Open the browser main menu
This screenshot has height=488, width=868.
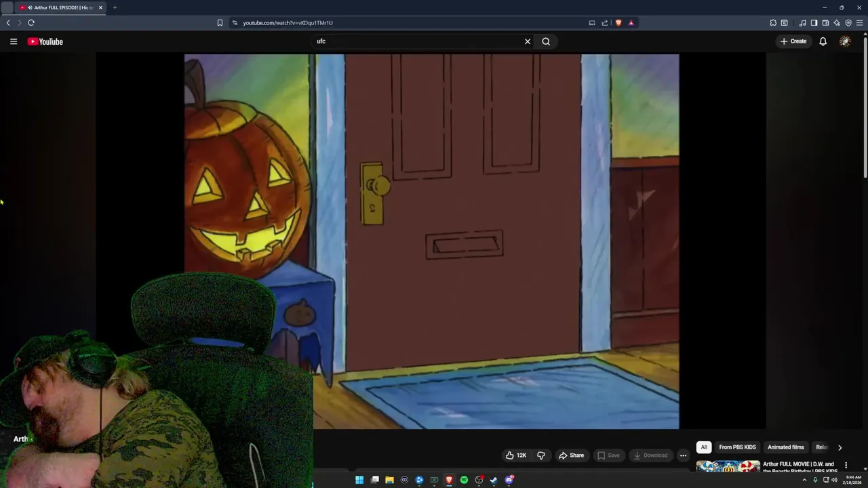[x=859, y=22]
